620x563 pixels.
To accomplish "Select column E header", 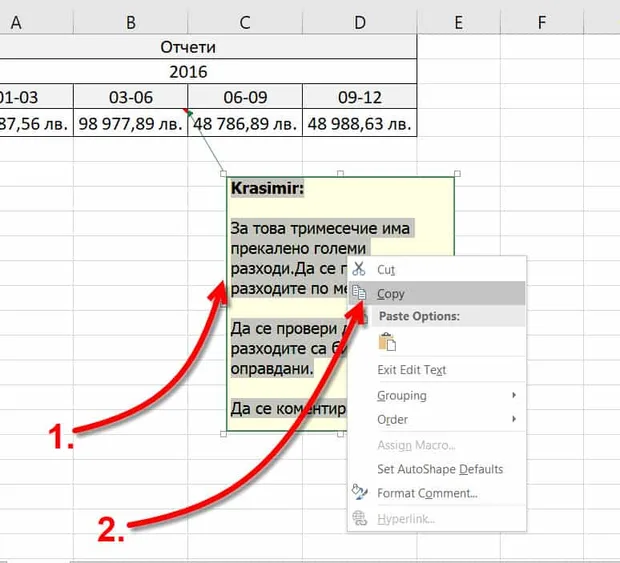I will coord(459,23).
